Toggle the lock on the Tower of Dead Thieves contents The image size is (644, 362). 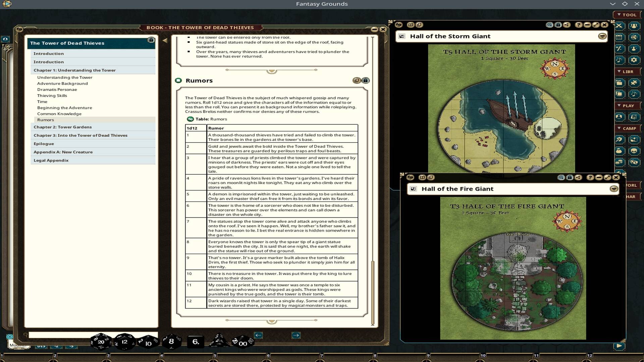pyautogui.click(x=151, y=40)
